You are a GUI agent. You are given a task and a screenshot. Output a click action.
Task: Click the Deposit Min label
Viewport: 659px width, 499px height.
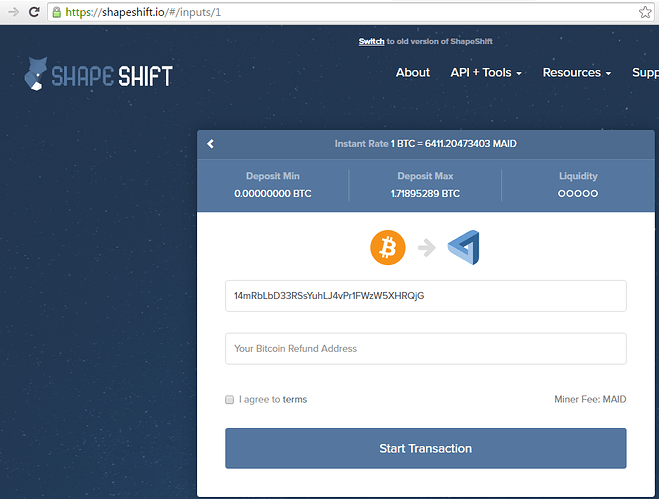[x=273, y=176]
